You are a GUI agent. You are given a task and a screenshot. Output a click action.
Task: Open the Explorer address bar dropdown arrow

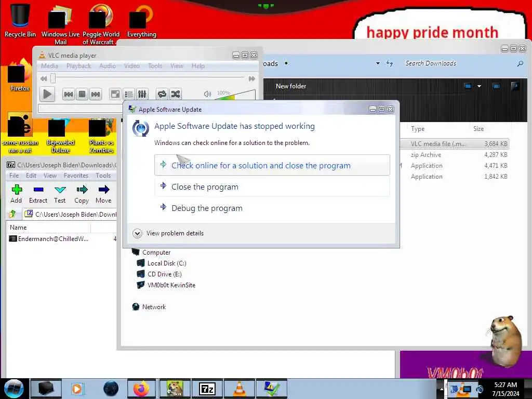pos(378,63)
